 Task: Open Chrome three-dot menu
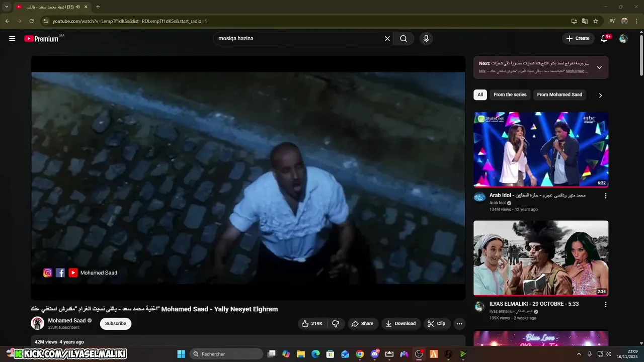pyautogui.click(x=636, y=21)
